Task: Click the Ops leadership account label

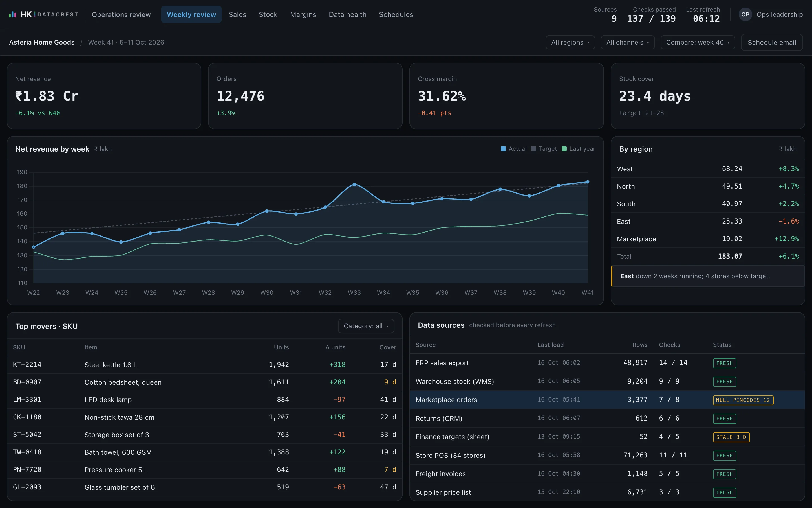Action: click(x=780, y=14)
